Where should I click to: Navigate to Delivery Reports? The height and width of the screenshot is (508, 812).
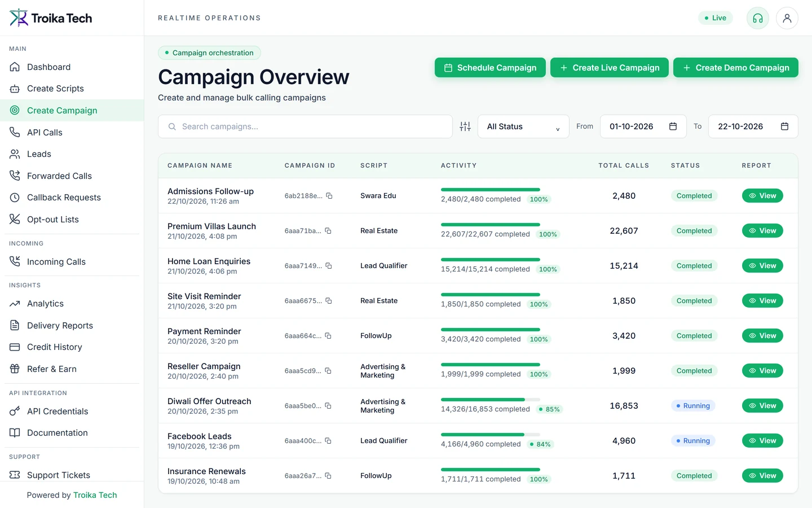(72, 326)
